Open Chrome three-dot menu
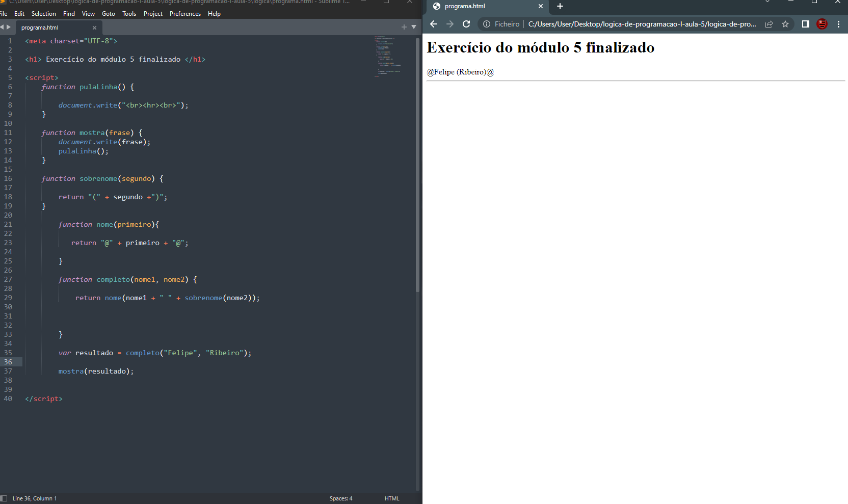Image resolution: width=848 pixels, height=504 pixels. click(838, 24)
